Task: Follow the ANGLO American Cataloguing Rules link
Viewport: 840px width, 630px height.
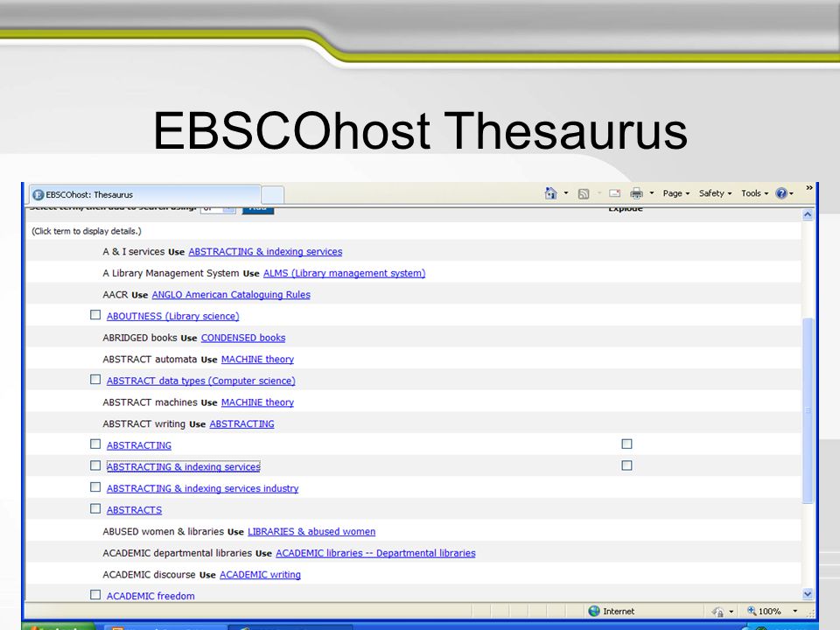Action: [231, 295]
